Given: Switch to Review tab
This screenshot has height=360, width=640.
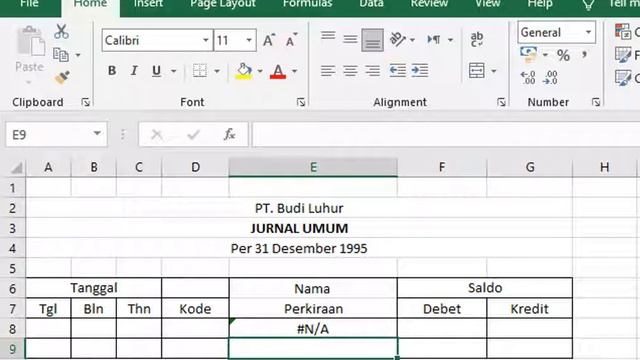Looking at the screenshot, I should (x=429, y=4).
